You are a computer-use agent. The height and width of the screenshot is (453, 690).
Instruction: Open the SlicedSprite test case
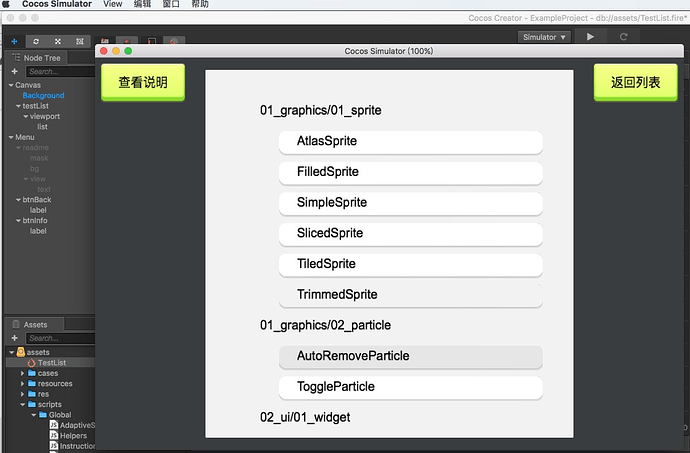coord(411,234)
